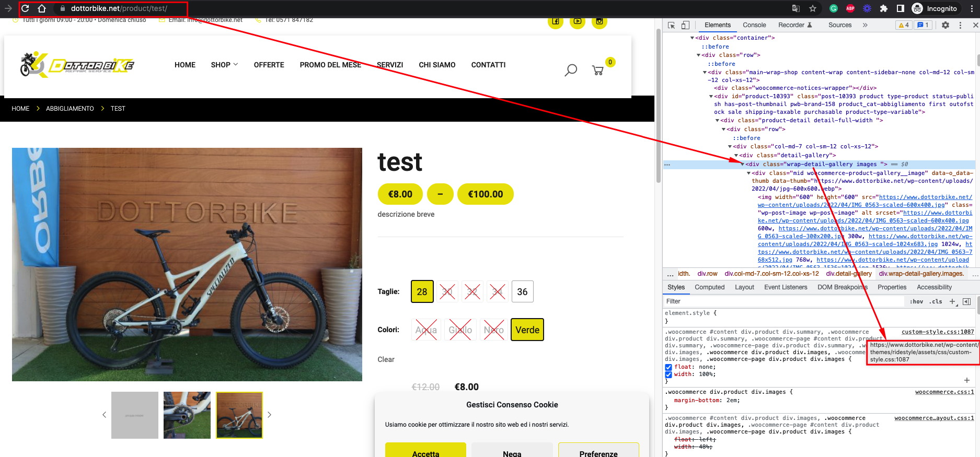Open the Facebook social icon in top bar
This screenshot has width=980, height=457.
click(556, 21)
